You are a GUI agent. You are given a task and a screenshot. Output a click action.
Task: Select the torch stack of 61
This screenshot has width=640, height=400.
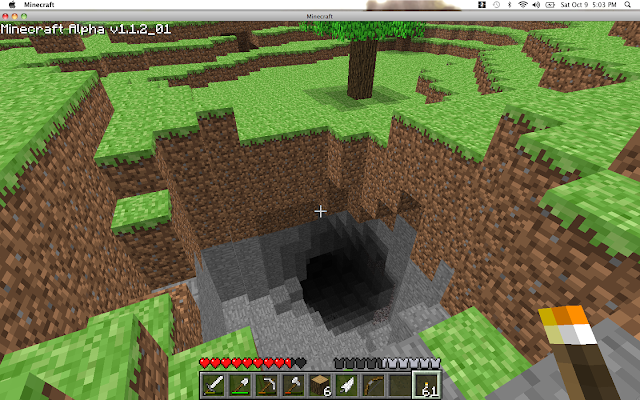pyautogui.click(x=427, y=384)
